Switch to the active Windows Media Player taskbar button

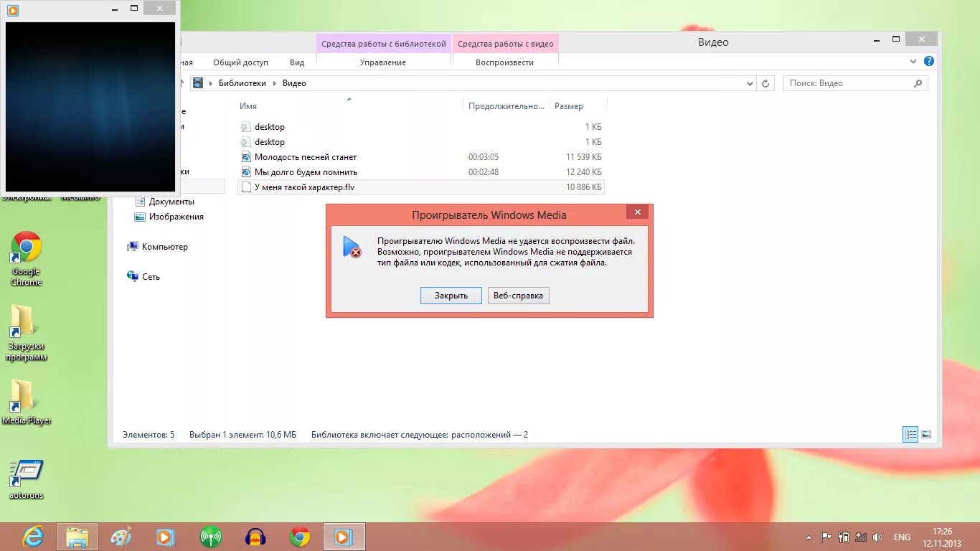(x=344, y=537)
